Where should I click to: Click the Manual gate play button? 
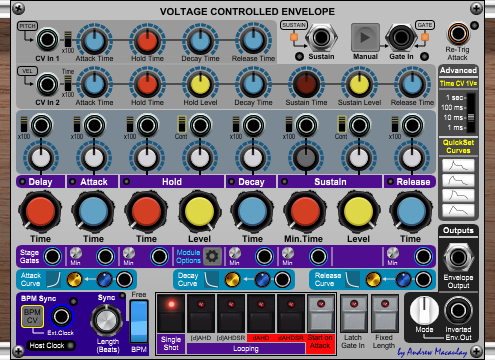click(365, 37)
